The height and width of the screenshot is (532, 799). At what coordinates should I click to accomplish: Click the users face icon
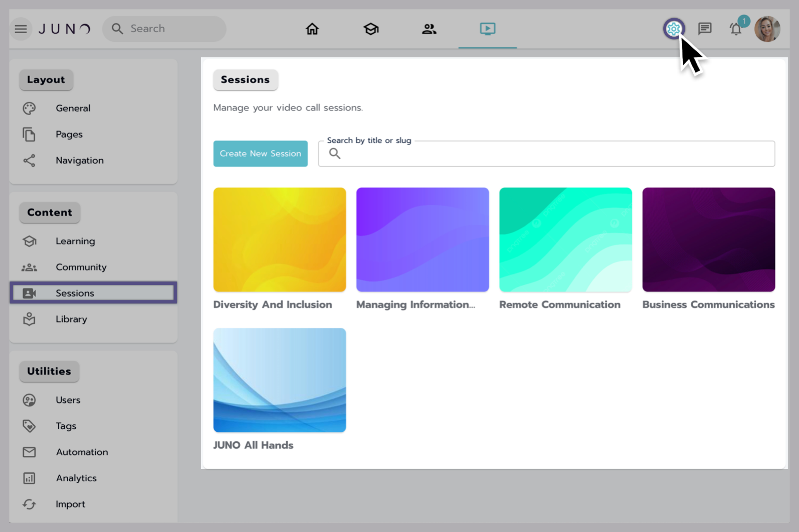29,400
